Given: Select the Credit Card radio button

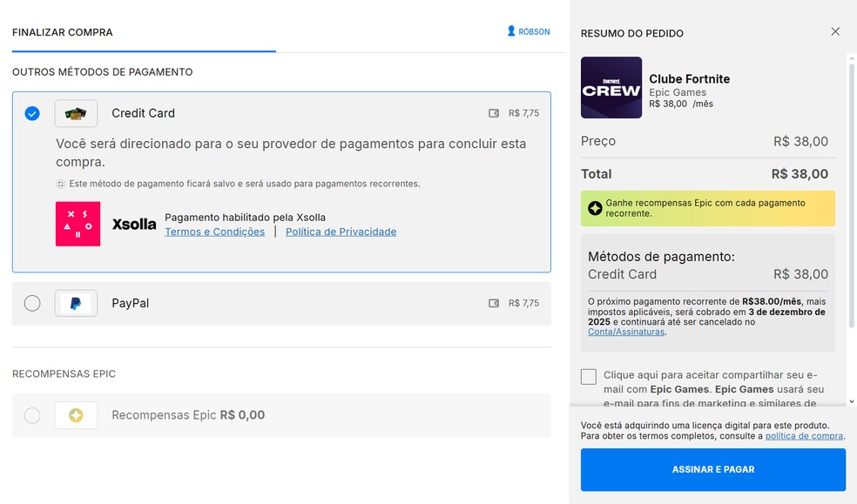Looking at the screenshot, I should pyautogui.click(x=32, y=113).
